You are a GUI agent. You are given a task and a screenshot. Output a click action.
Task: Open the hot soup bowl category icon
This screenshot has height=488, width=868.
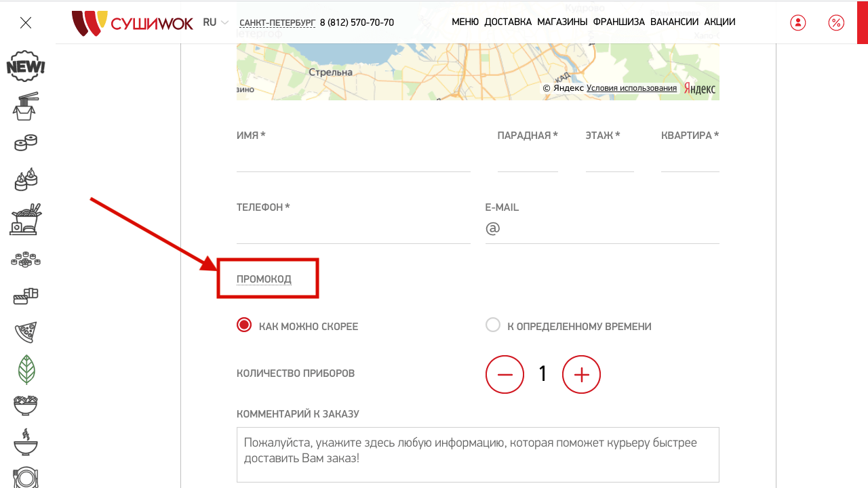pos(26,442)
